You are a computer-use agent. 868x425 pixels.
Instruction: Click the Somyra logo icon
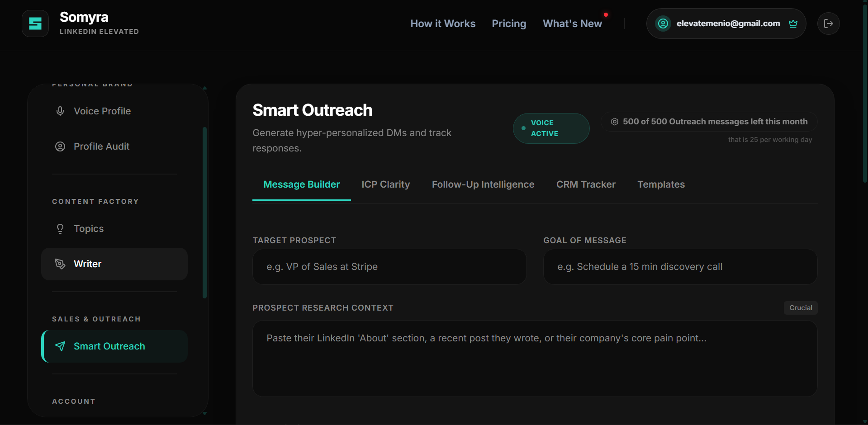(x=35, y=23)
